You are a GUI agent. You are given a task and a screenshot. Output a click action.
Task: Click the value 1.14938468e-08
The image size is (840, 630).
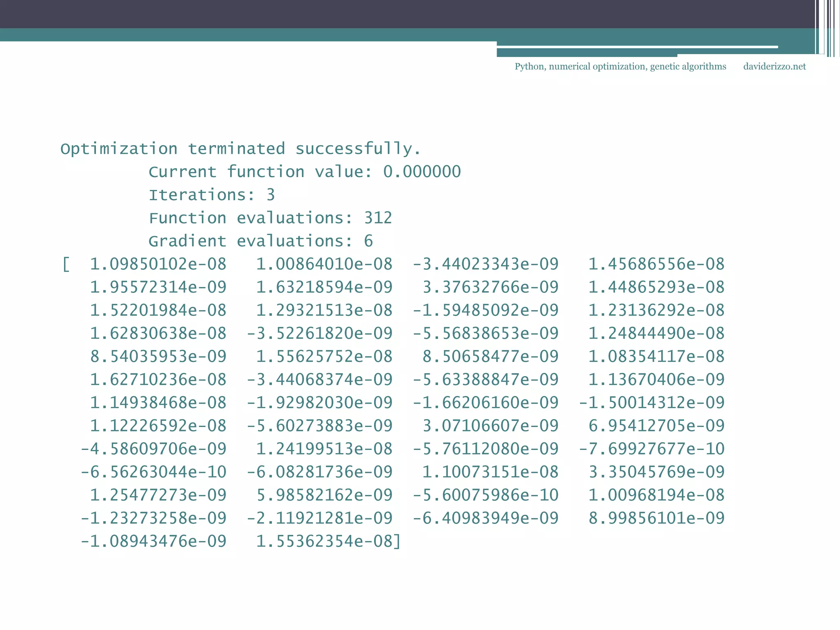coord(158,403)
